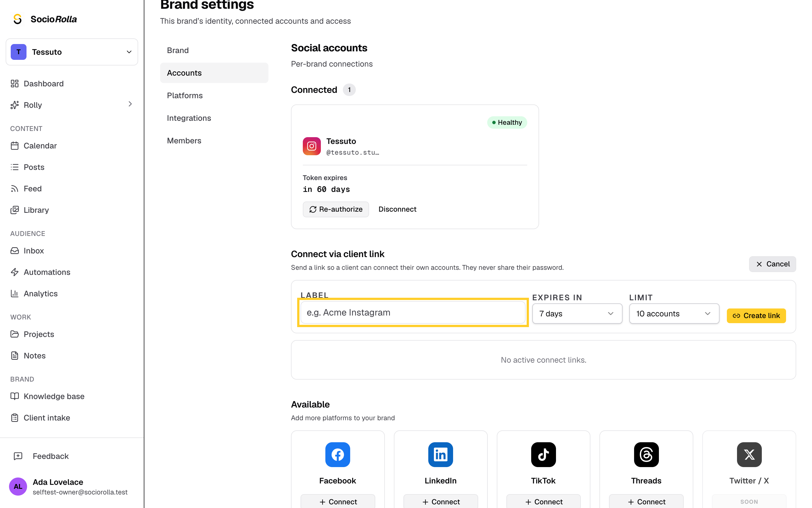Switch to the Brand settings tab
This screenshot has height=508, width=812.
pyautogui.click(x=214, y=51)
